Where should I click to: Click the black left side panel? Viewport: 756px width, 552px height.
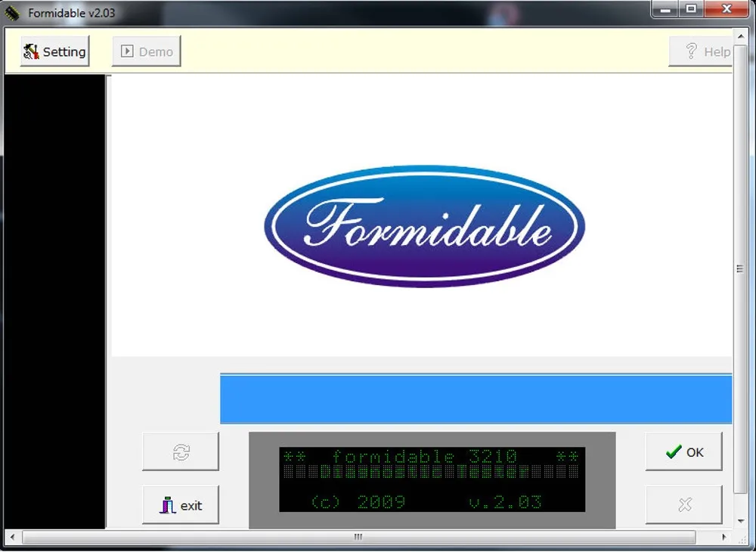pyautogui.click(x=54, y=302)
